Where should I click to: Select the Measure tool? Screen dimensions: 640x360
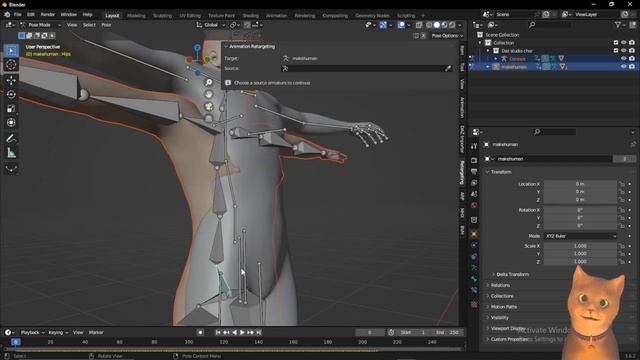(11, 153)
